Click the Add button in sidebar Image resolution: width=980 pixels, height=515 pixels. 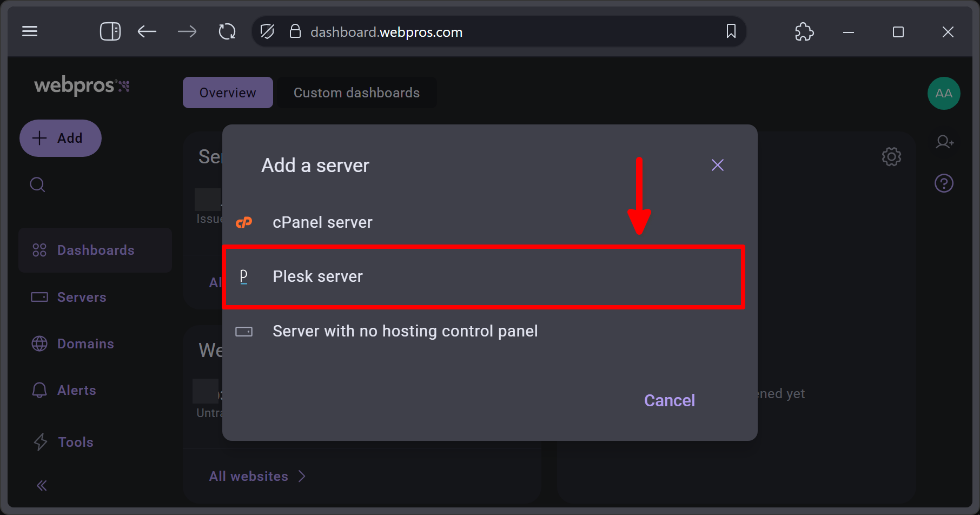[61, 138]
